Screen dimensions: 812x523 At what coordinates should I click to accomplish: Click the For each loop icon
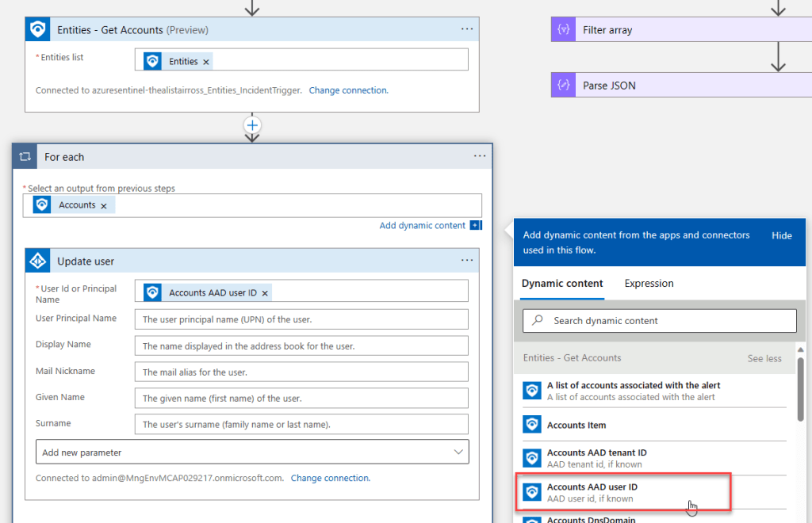(x=25, y=157)
